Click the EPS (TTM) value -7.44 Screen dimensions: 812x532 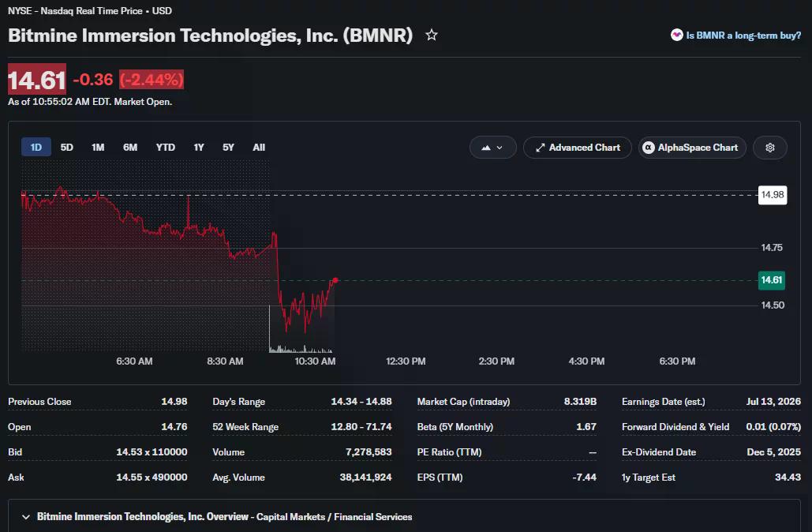tap(584, 477)
